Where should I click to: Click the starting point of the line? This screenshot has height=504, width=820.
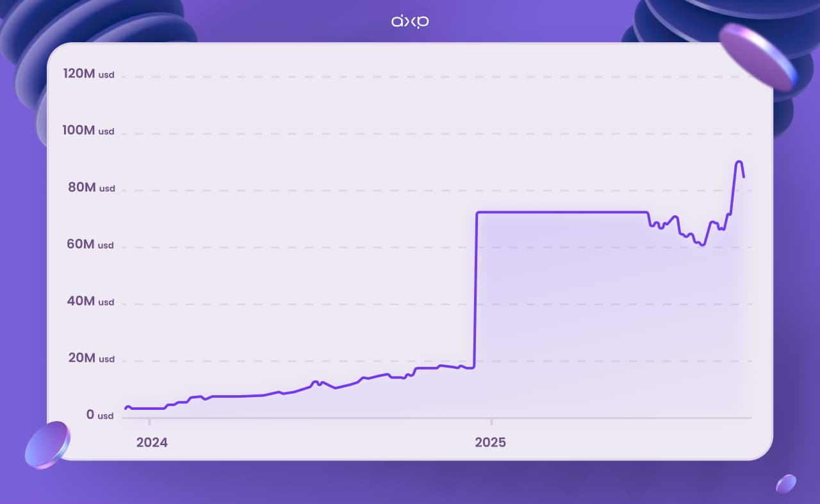coord(126,408)
